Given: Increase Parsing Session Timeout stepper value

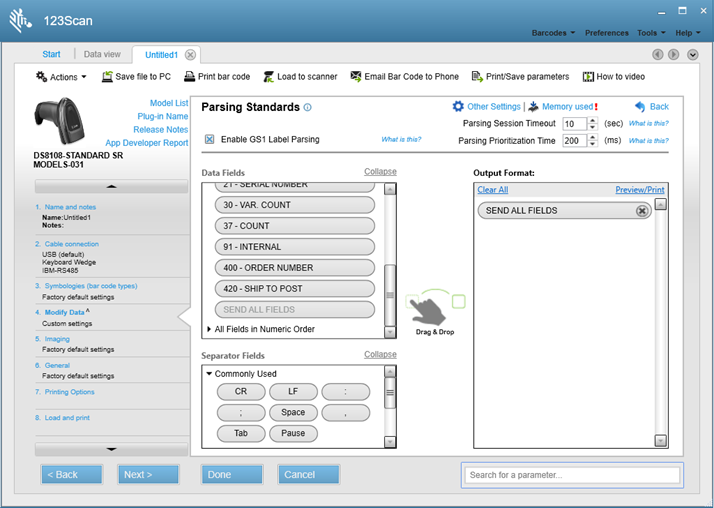Looking at the screenshot, I should click(593, 120).
